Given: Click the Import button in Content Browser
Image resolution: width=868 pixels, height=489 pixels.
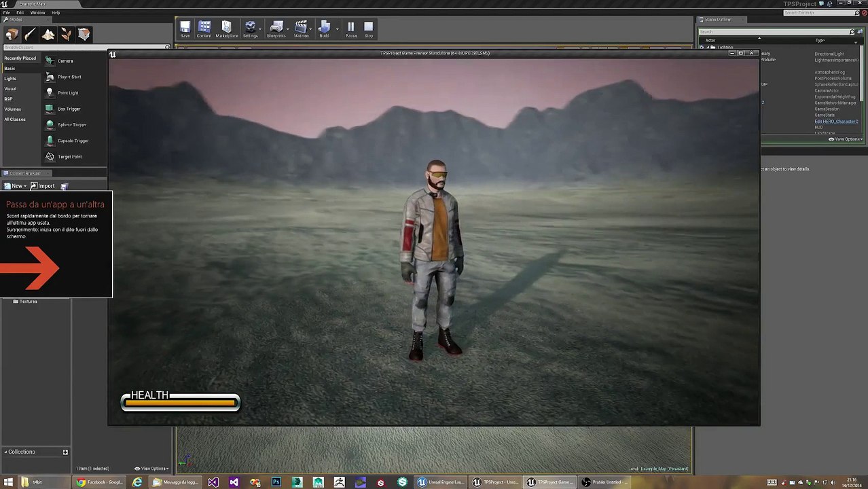Looking at the screenshot, I should click(x=43, y=186).
